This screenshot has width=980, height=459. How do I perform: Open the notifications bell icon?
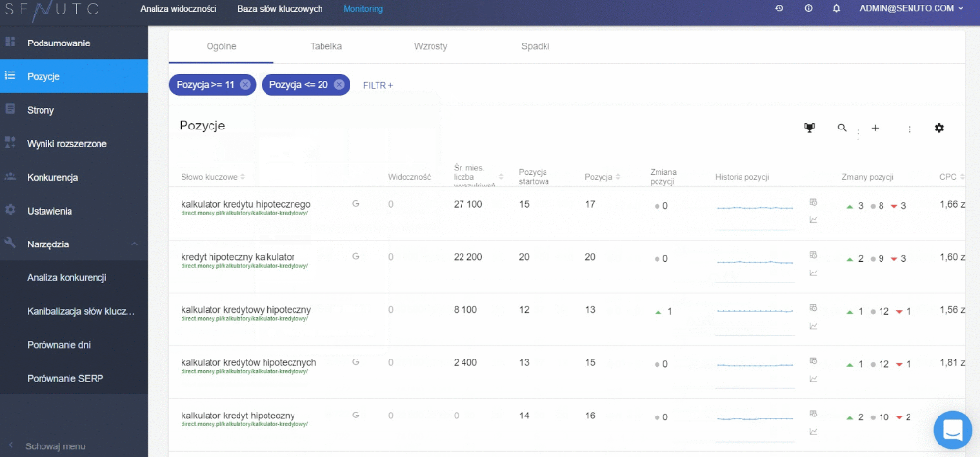[836, 8]
